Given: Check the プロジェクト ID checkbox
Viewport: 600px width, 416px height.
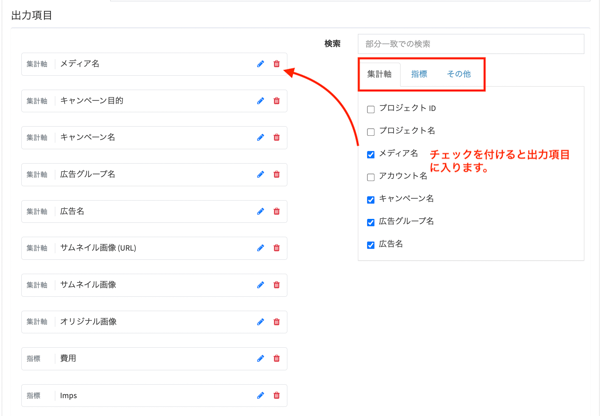Looking at the screenshot, I should [x=371, y=109].
